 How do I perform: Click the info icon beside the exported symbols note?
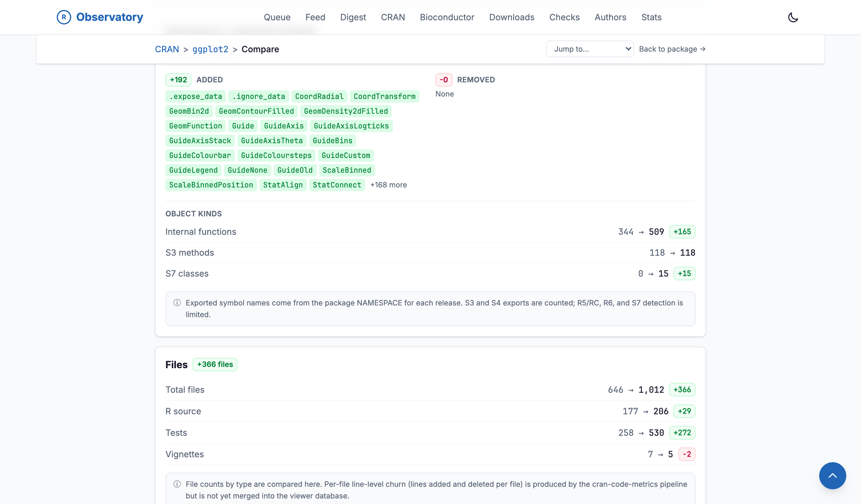click(x=177, y=303)
